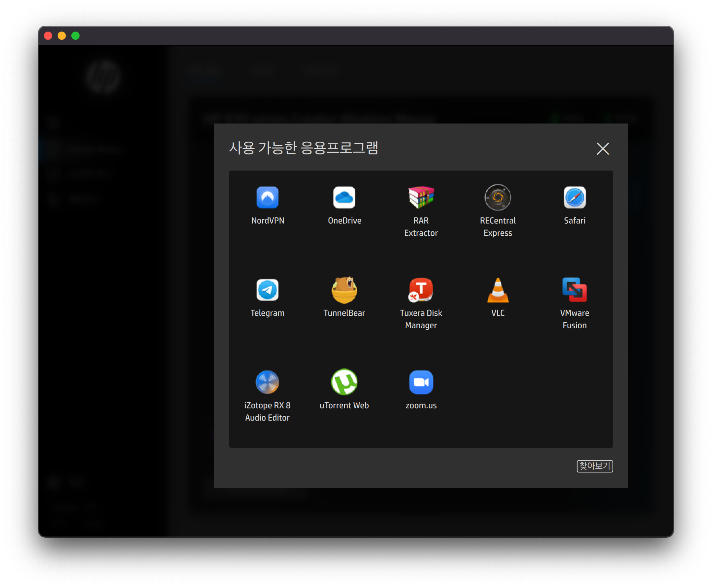Pick the VMware Fusion icon

tap(574, 290)
